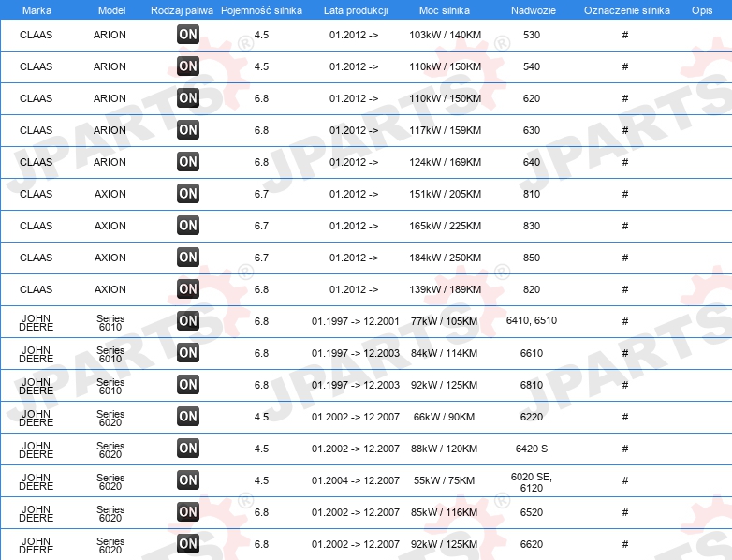Click production dates 01.1997 -> 12.2001

coord(356,321)
